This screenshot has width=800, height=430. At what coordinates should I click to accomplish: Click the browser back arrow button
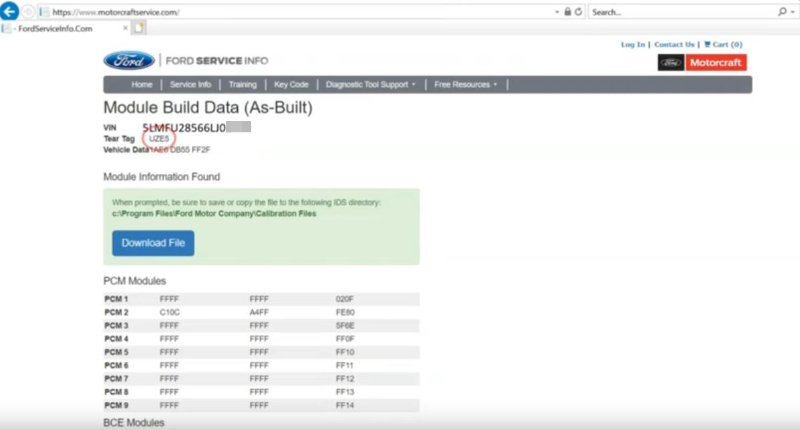(10, 11)
